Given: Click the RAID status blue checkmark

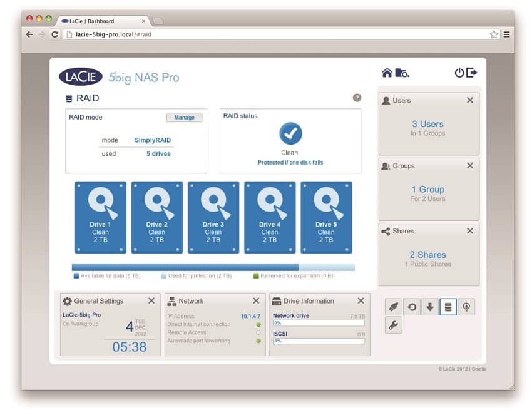Looking at the screenshot, I should (290, 133).
